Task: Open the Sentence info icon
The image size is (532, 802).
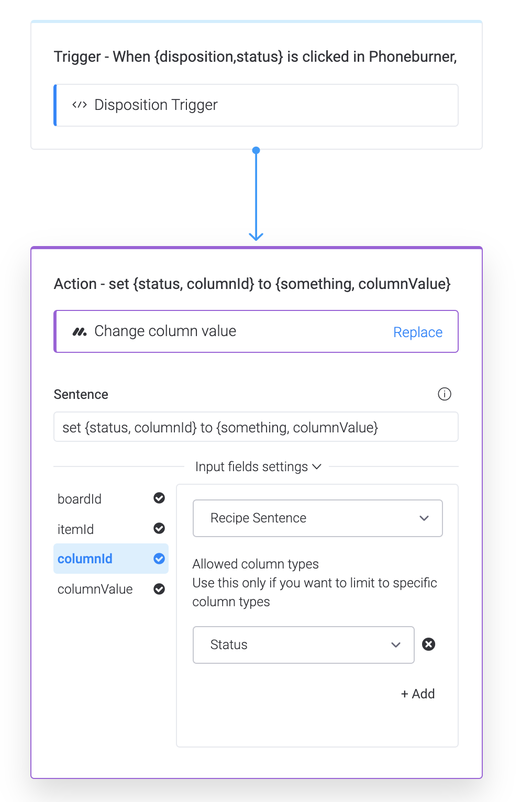Action: point(445,394)
